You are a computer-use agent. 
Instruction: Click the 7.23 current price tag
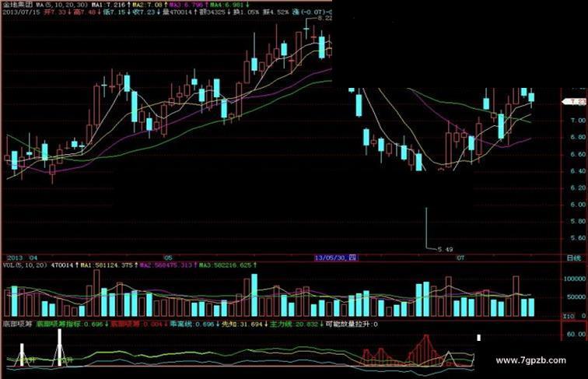pos(576,102)
